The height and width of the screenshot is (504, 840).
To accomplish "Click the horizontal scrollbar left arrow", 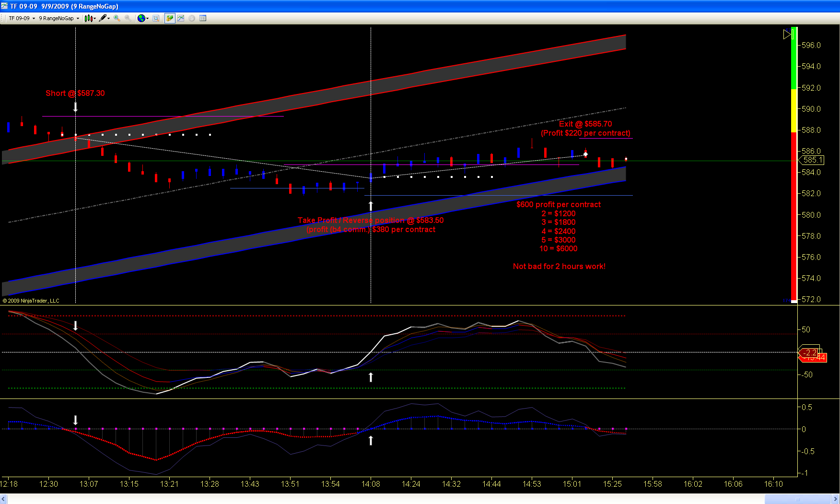I will click(4, 499).
